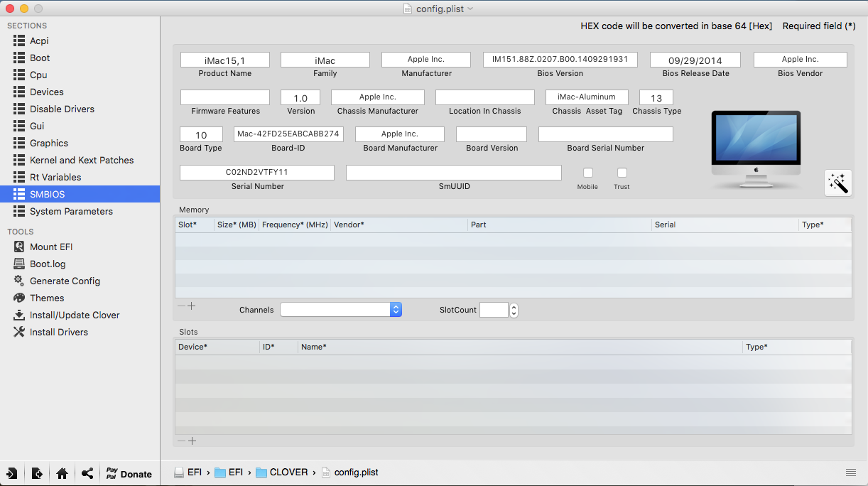Click the Memory Slot column header

[195, 225]
